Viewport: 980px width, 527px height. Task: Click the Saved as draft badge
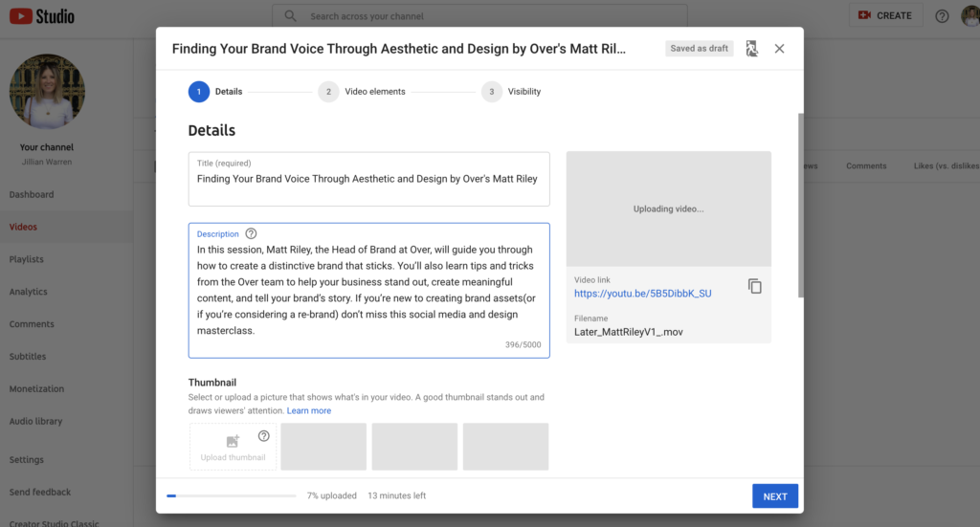click(699, 49)
